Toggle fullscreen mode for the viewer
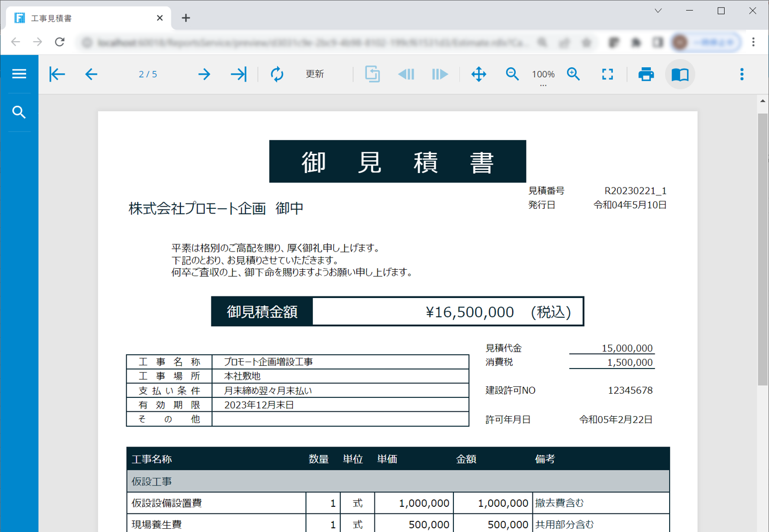This screenshot has height=532, width=769. 608,74
